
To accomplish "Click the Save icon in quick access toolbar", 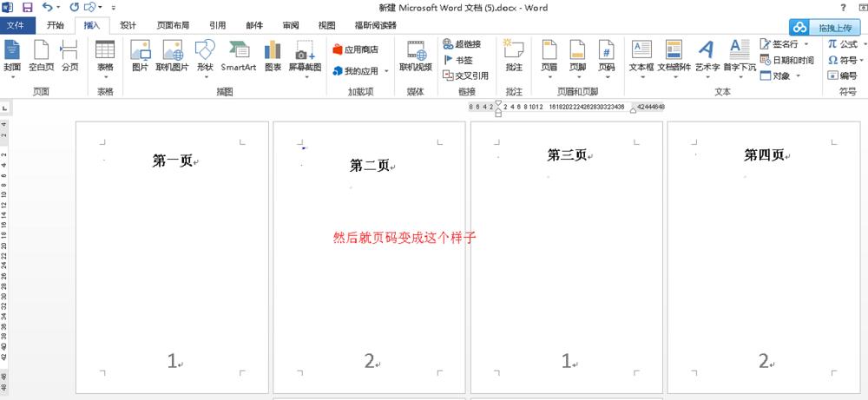I will tap(27, 7).
